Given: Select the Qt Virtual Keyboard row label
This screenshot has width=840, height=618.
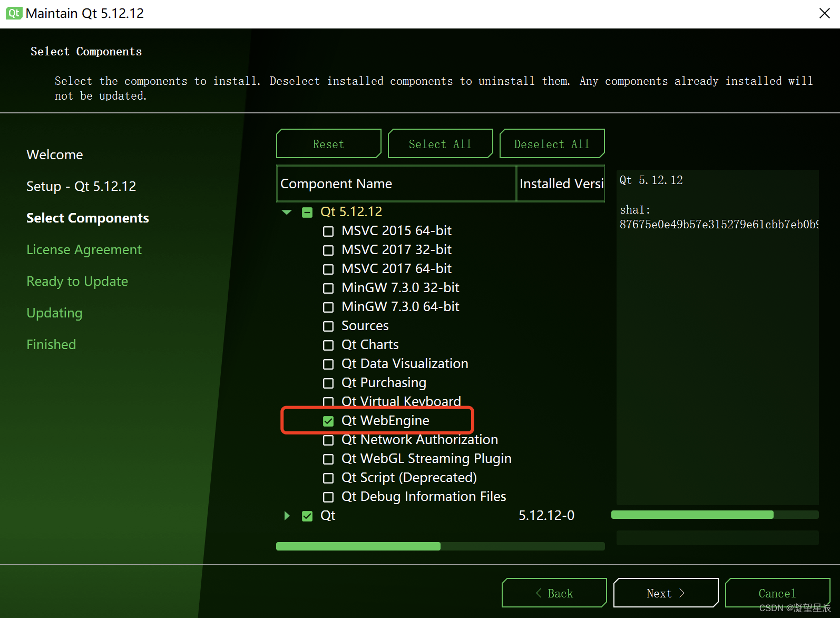Looking at the screenshot, I should pos(401,401).
